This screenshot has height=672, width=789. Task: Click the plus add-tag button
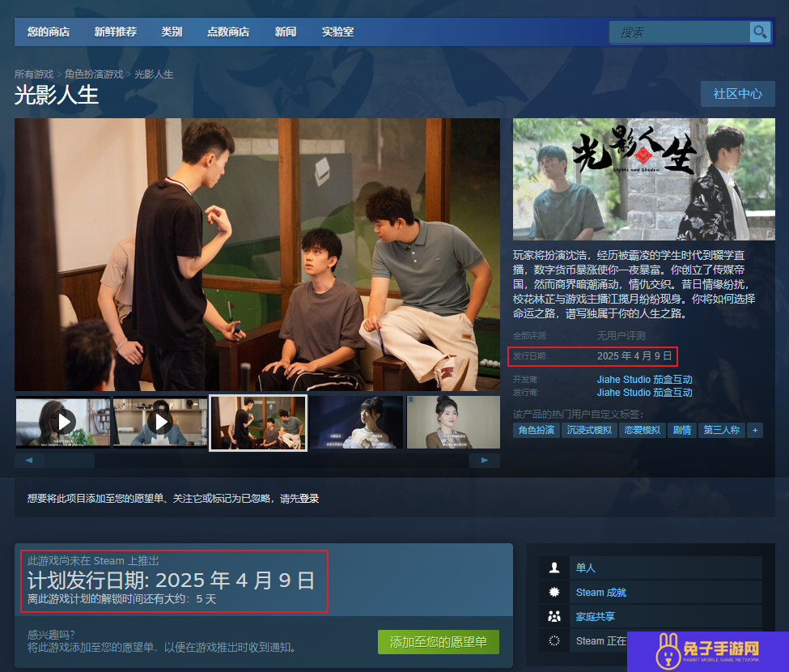[755, 430]
